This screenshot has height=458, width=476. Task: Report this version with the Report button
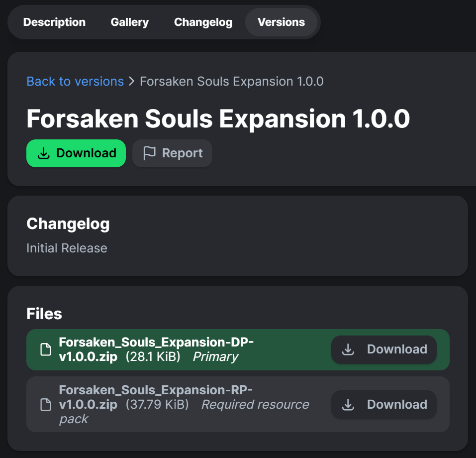(x=172, y=153)
